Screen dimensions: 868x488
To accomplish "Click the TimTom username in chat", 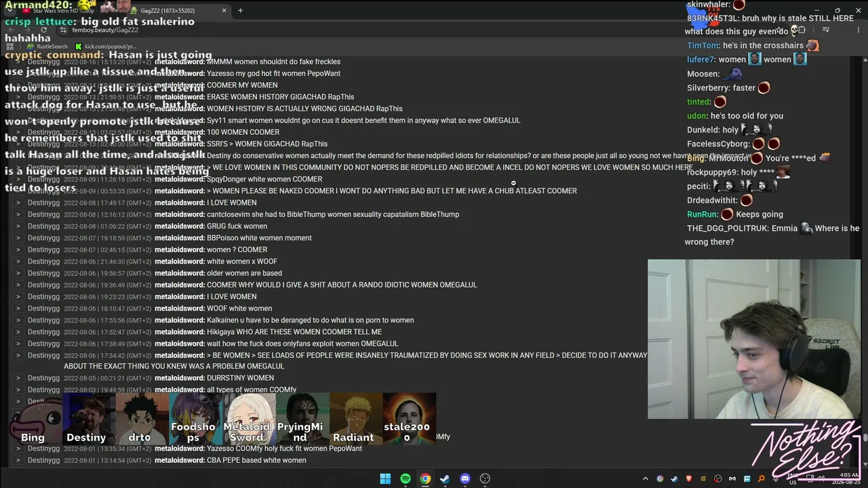I will pyautogui.click(x=703, y=45).
